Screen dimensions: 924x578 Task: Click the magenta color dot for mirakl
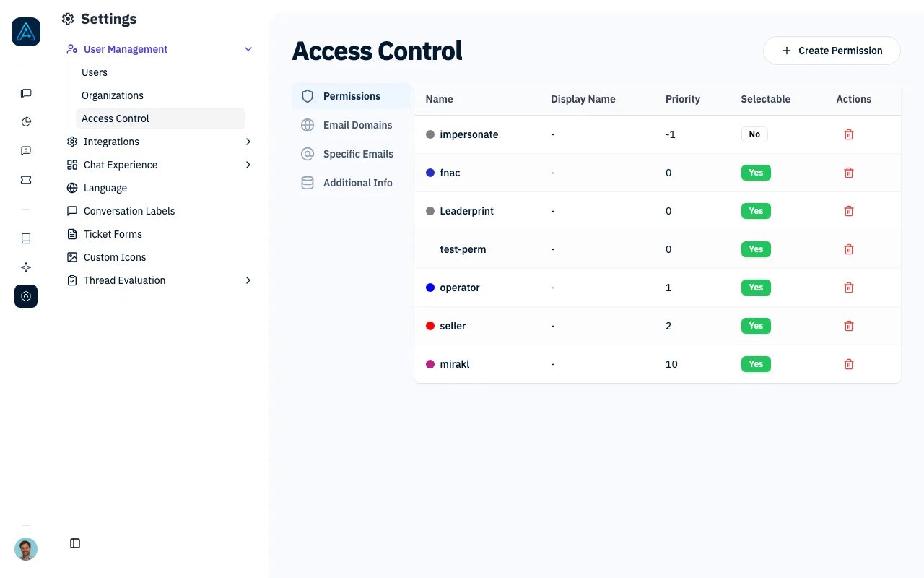click(430, 364)
